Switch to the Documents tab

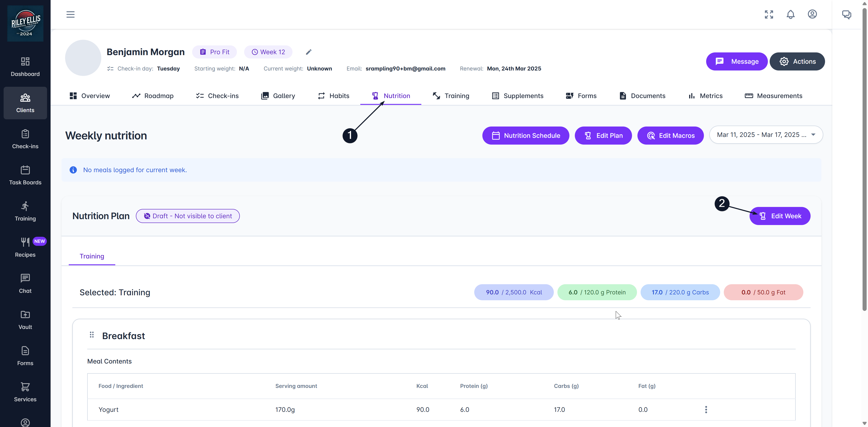pos(642,96)
